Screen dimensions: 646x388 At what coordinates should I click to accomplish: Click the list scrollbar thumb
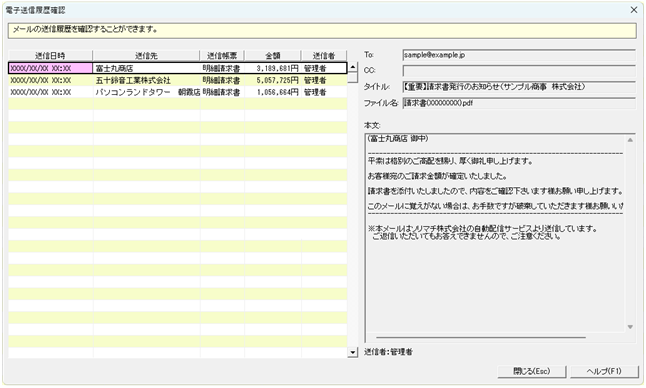(x=353, y=78)
